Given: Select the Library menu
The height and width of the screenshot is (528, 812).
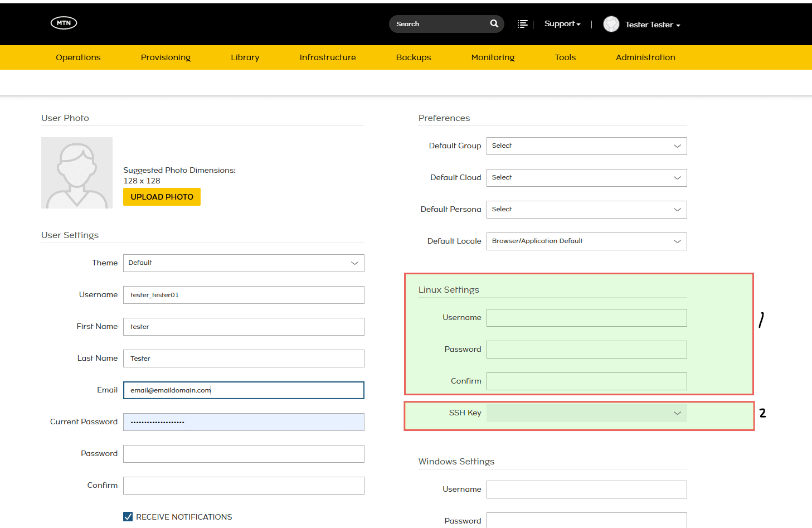Looking at the screenshot, I should tap(245, 57).
